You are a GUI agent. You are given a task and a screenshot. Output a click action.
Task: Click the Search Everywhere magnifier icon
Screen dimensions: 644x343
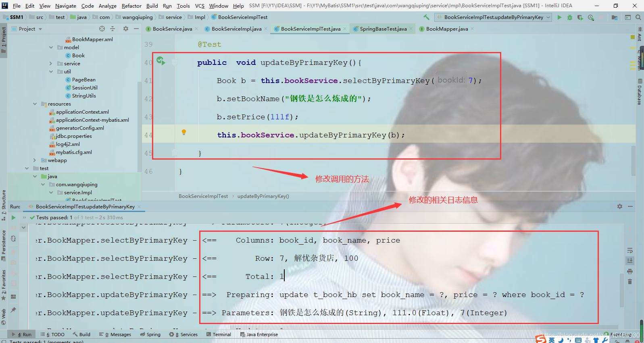click(638, 17)
